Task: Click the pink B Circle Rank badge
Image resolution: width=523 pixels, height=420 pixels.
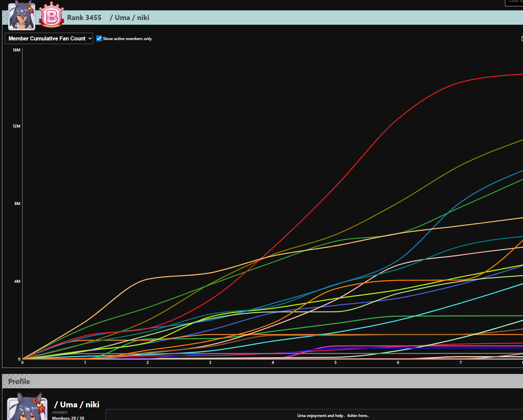Action: coord(51,15)
